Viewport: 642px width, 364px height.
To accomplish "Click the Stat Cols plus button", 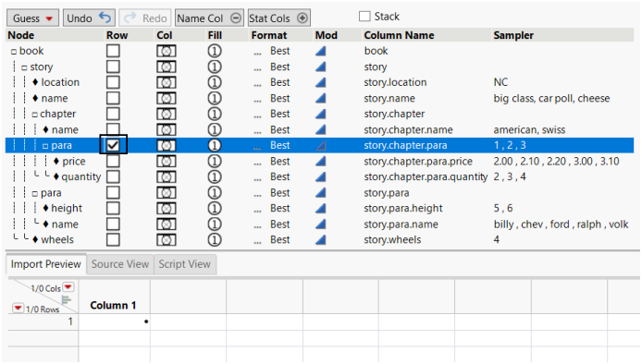I will coord(302,18).
